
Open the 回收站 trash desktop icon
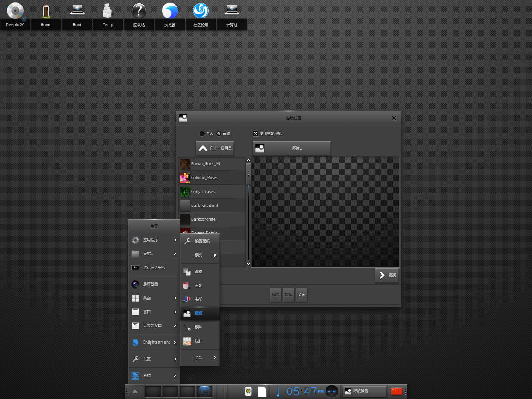pyautogui.click(x=139, y=11)
